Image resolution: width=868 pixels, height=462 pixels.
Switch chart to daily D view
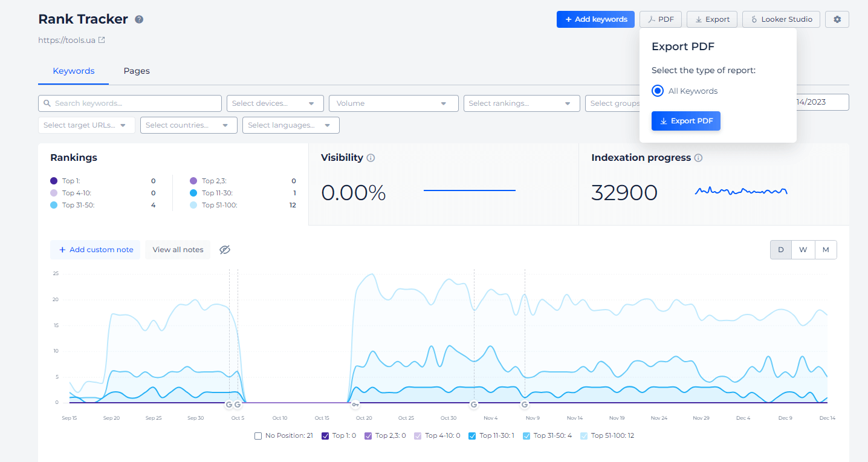pos(781,250)
